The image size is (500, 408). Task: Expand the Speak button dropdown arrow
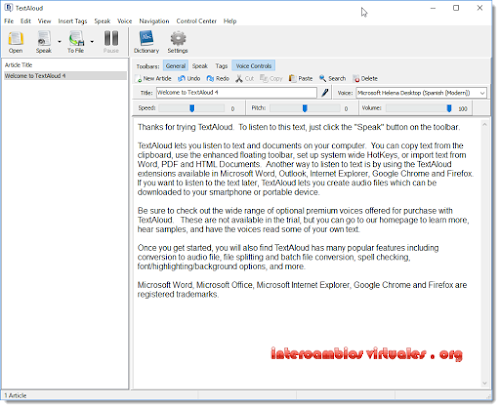pos(59,42)
